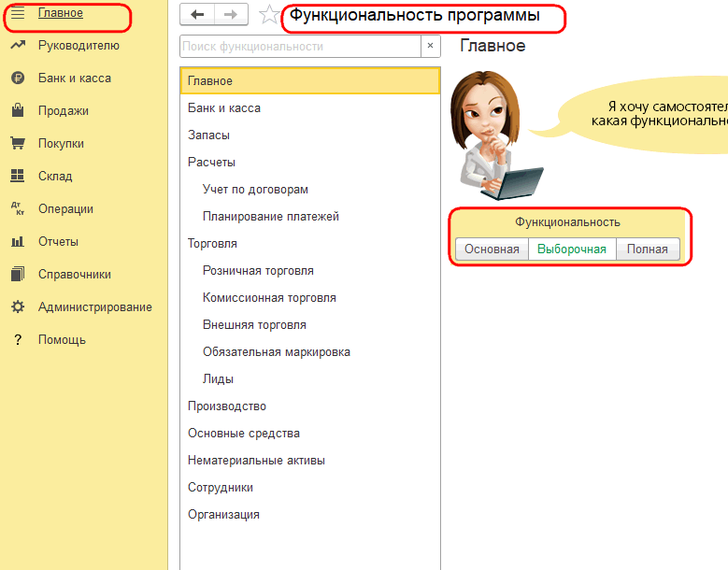Screen dimensions: 728x570
Task: Click the question mark icon for Помощь
Action: coord(18,340)
